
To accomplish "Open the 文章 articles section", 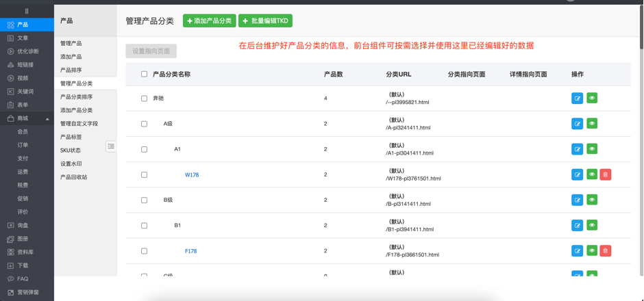I will click(x=27, y=38).
